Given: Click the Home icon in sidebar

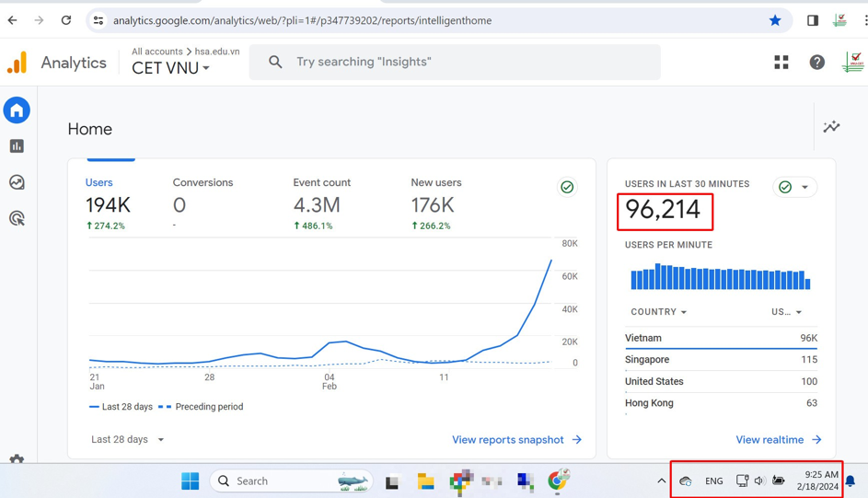Looking at the screenshot, I should pos(17,110).
